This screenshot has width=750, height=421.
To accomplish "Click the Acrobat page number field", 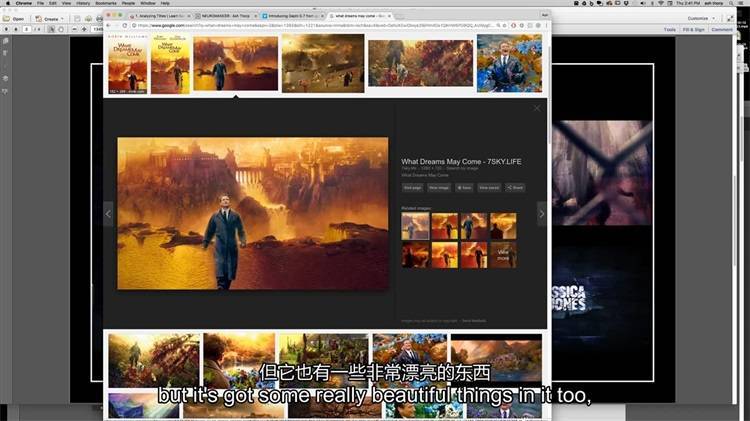I will point(27,29).
